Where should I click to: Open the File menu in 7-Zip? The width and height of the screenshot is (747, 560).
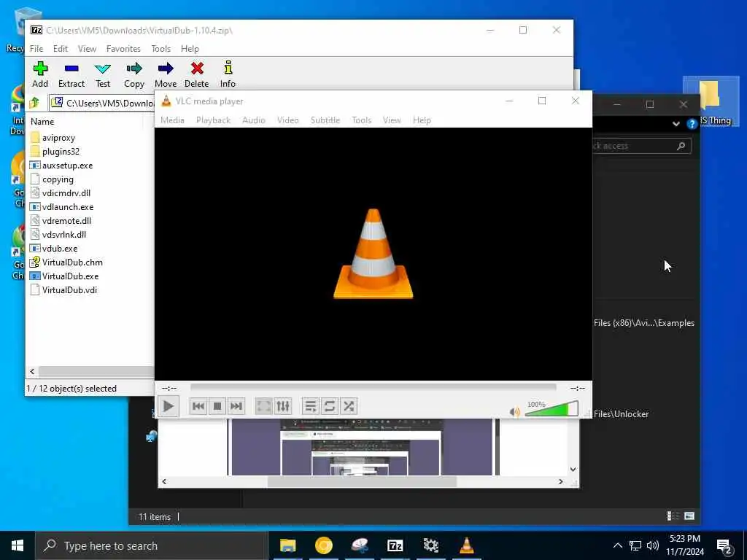coord(36,49)
